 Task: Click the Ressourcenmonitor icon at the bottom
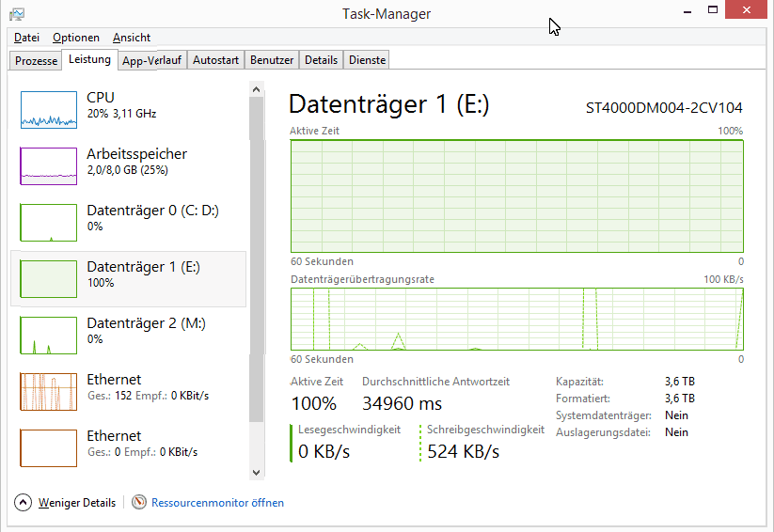click(x=140, y=503)
